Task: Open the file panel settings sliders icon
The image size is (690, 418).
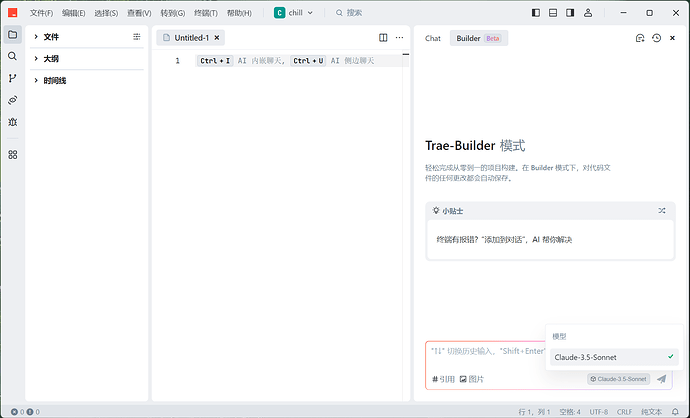Action: (x=137, y=37)
